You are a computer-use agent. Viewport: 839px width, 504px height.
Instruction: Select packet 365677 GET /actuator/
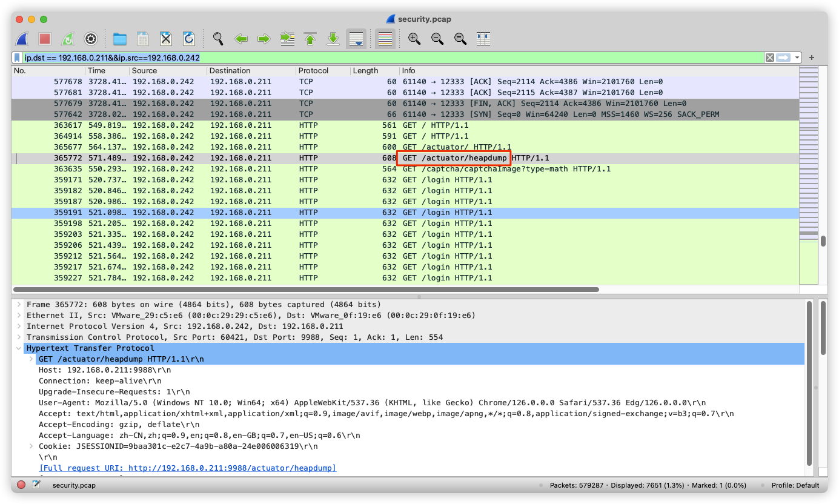pos(405,147)
